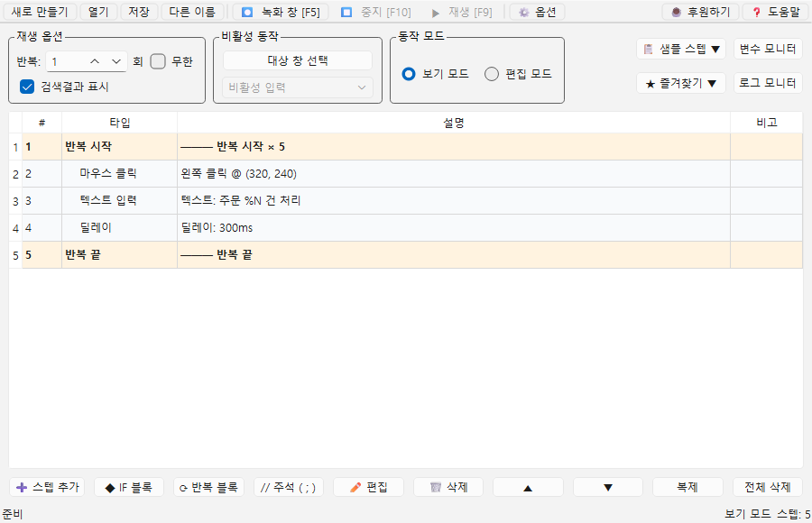Insert an IF 블록
Screen dimensions: 812x523
click(x=129, y=487)
